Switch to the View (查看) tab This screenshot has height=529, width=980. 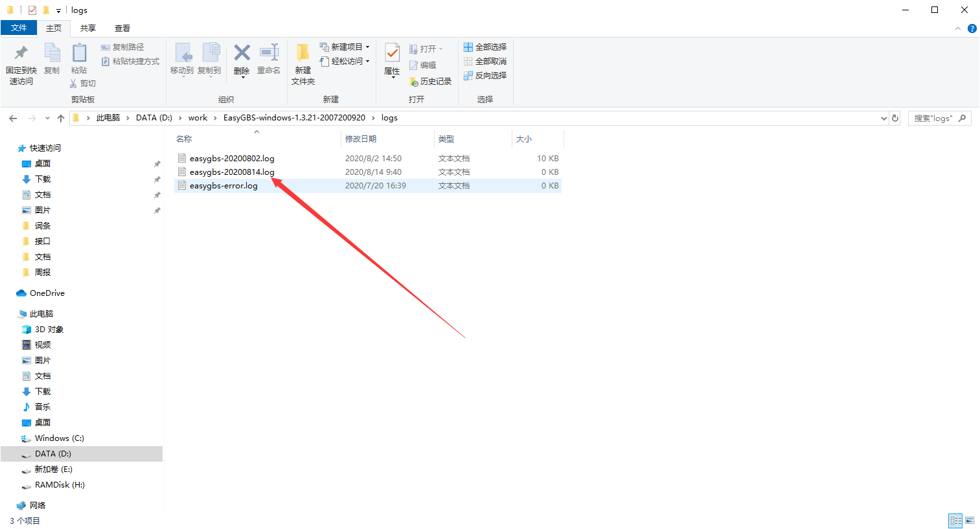coord(122,28)
